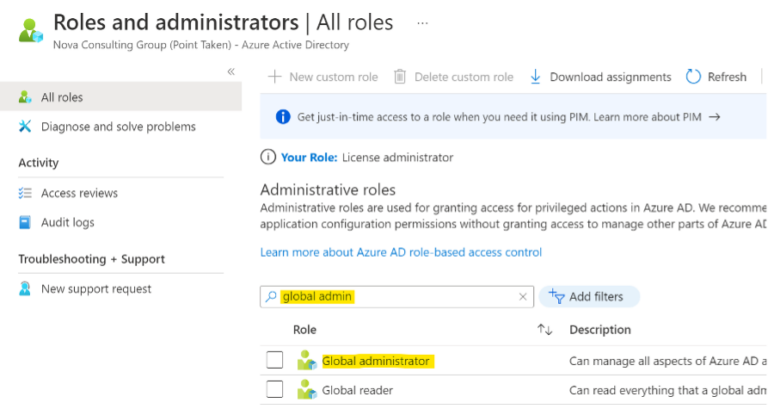The height and width of the screenshot is (409, 768).
Task: Collapse the sidebar with double chevron
Action: click(231, 72)
